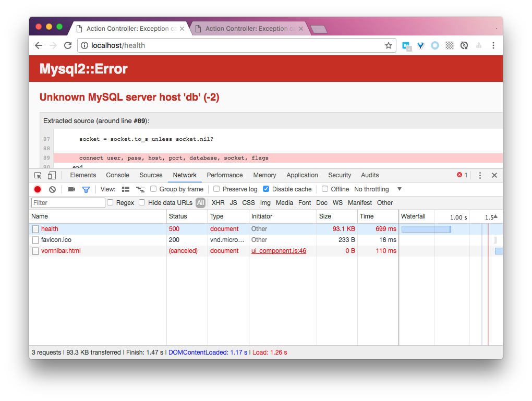Click the first blue extension icon in toolbar

[x=406, y=46]
